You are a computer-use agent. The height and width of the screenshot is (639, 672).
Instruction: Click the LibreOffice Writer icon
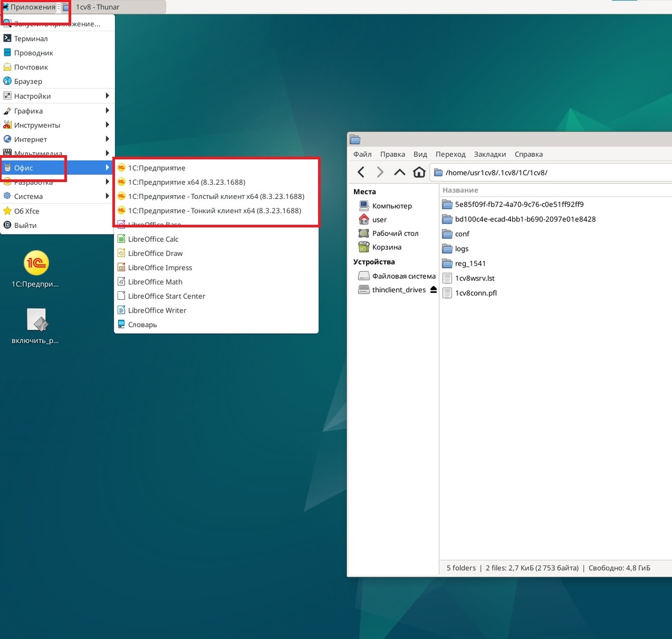tap(122, 310)
